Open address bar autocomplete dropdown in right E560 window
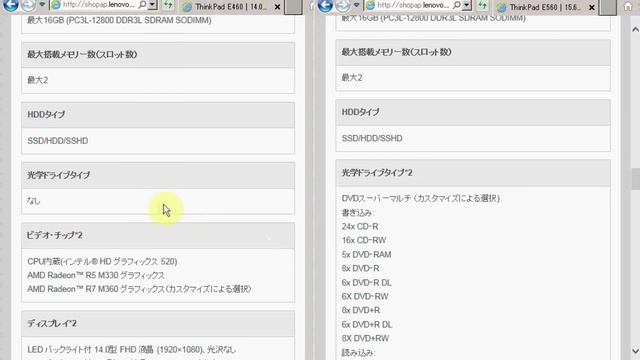 (x=467, y=5)
